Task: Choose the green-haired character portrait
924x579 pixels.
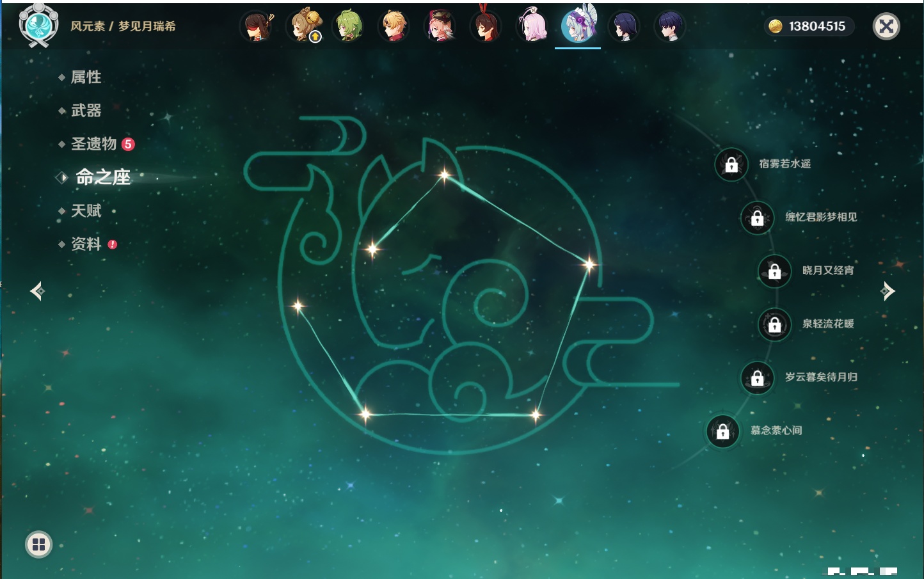Action: (x=348, y=26)
